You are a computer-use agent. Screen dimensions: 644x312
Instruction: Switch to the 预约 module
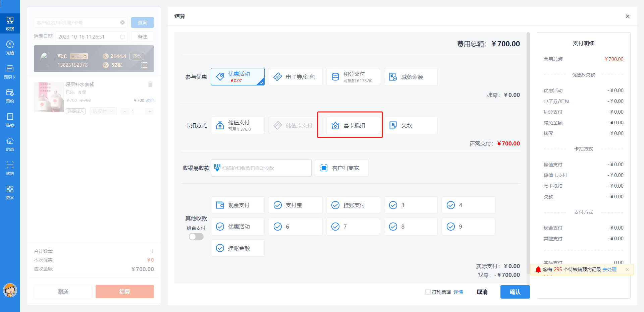10,95
